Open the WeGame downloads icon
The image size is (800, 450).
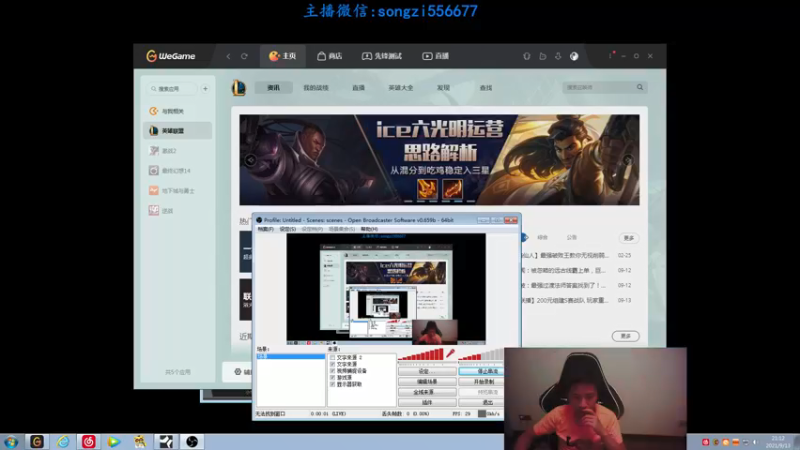click(558, 56)
